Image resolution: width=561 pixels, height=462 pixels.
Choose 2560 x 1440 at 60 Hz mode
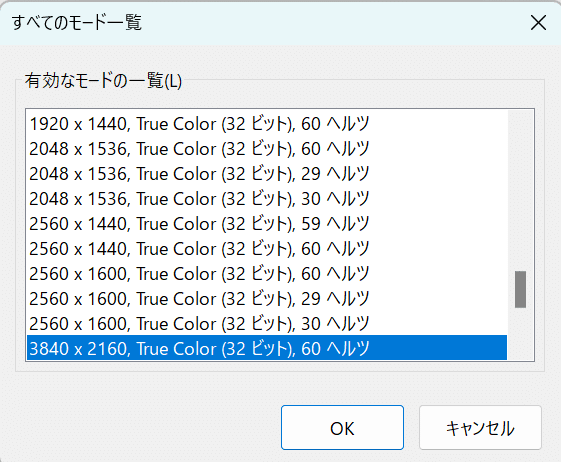pos(267,249)
